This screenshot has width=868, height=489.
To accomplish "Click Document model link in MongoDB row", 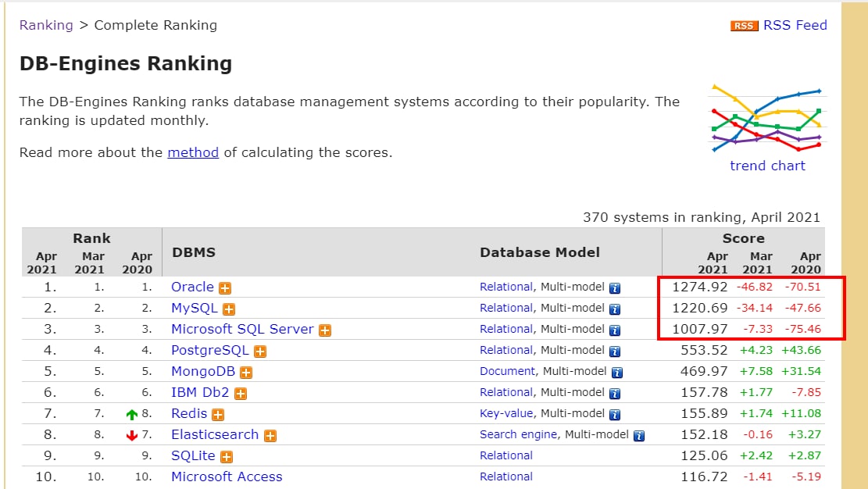I will pyautogui.click(x=507, y=371).
